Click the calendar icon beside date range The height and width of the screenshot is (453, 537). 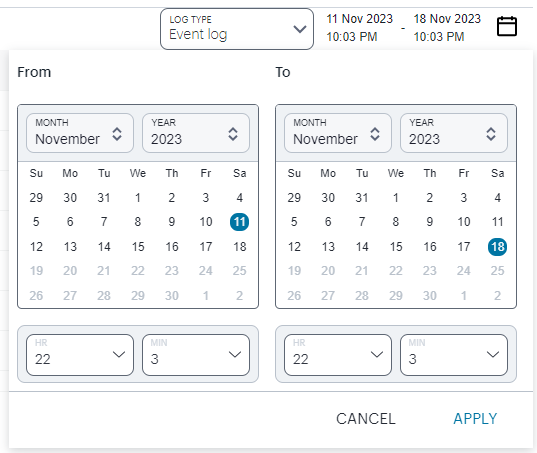pos(507,26)
